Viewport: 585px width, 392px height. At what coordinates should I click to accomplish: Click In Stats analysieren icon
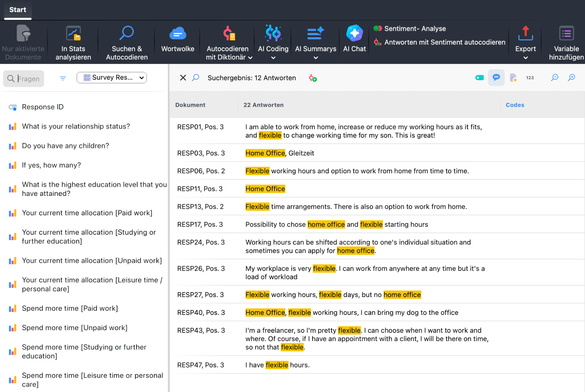tap(73, 33)
